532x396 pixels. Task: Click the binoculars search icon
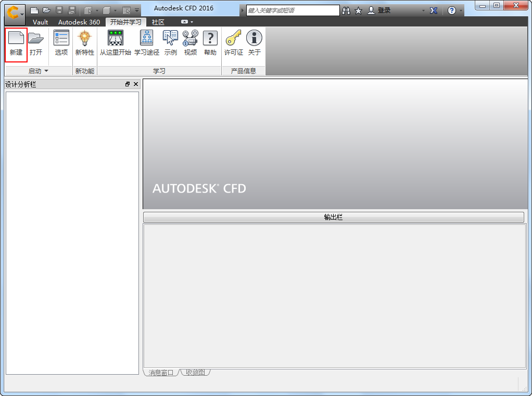346,10
